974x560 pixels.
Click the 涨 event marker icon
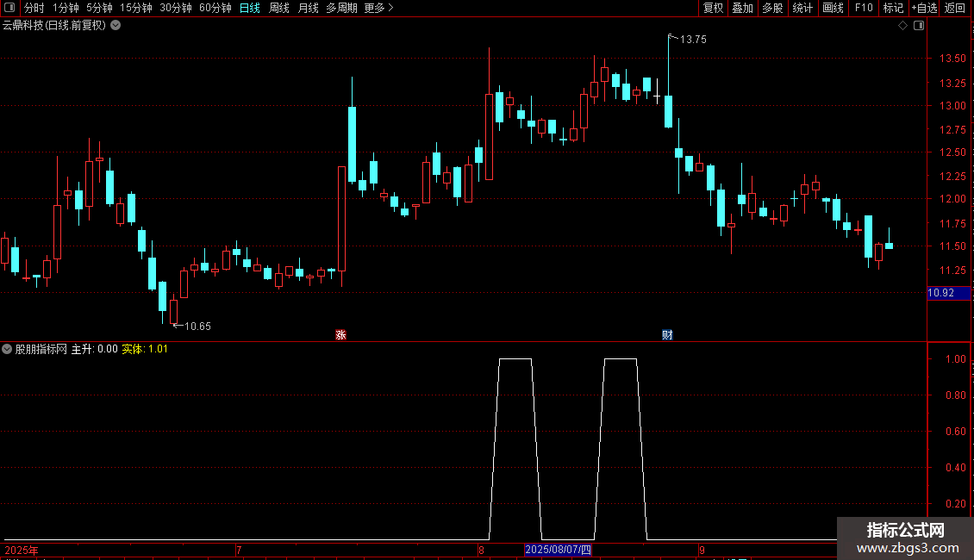[x=340, y=334]
